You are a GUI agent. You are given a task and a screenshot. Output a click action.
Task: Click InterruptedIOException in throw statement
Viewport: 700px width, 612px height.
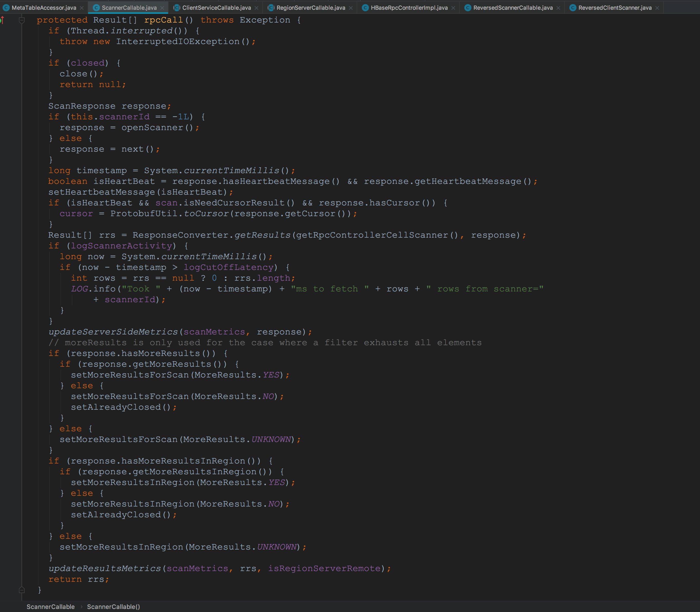[x=178, y=42]
